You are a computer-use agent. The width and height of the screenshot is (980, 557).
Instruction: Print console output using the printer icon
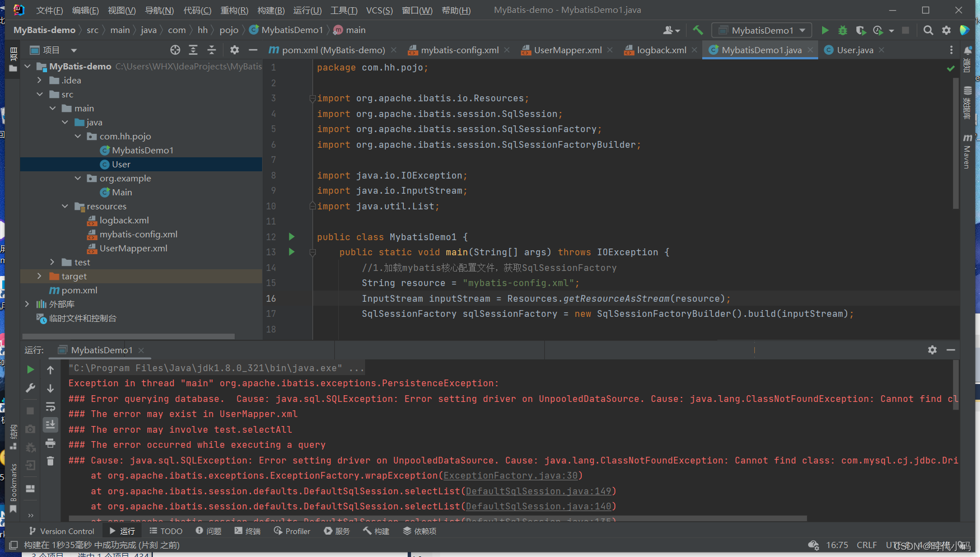coord(50,442)
